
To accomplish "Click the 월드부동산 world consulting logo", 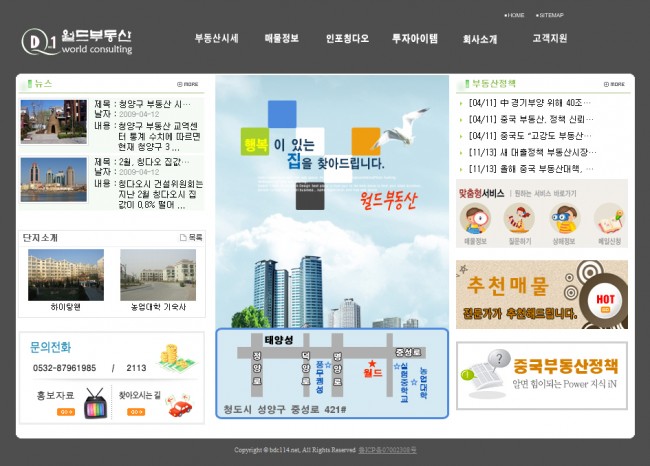I will pos(77,41).
